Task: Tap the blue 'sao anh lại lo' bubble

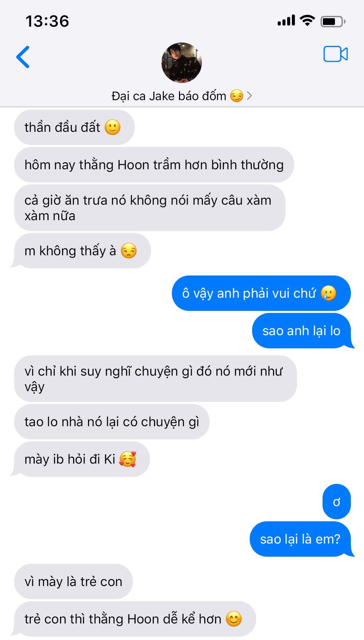Action: [x=302, y=331]
